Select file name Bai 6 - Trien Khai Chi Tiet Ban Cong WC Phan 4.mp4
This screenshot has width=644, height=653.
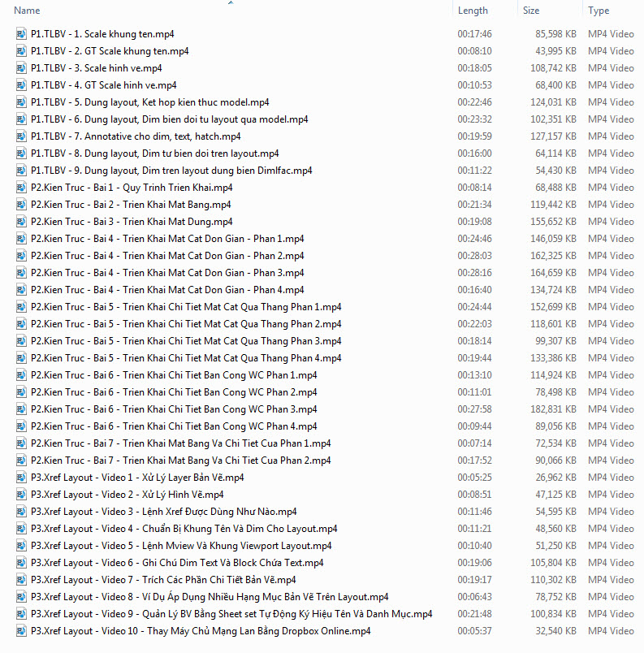pos(174,427)
